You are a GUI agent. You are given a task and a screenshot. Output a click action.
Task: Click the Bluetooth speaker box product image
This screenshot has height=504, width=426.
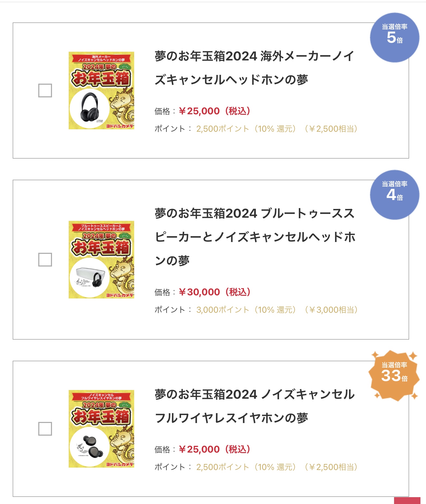[101, 260]
